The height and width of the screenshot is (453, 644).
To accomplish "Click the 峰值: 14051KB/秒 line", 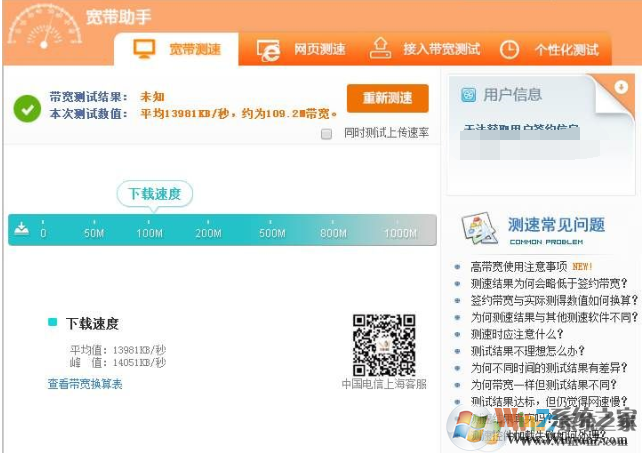I will coord(118,363).
